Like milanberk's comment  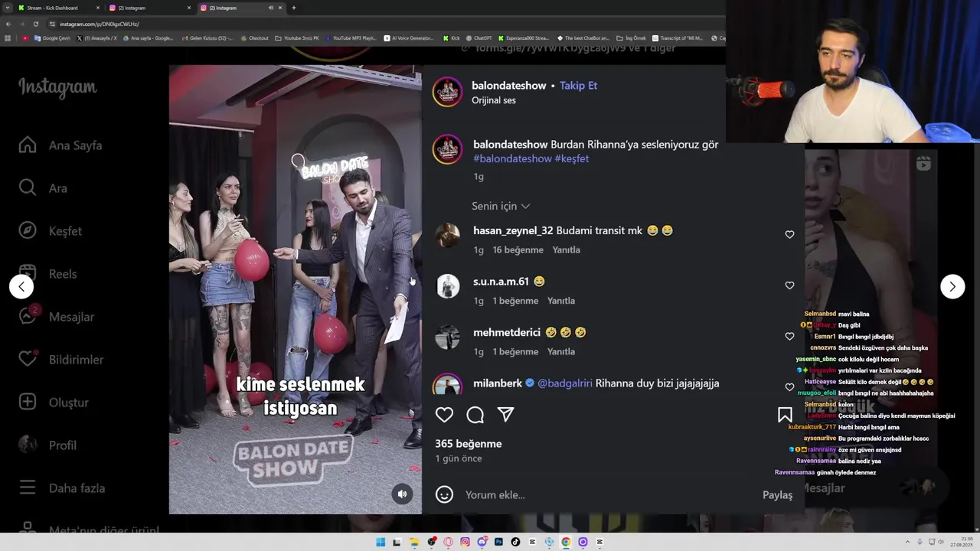[789, 387]
